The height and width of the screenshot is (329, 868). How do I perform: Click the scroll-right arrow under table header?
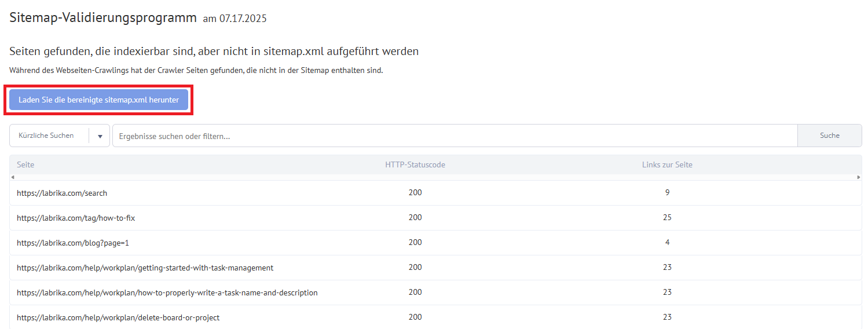click(859, 177)
